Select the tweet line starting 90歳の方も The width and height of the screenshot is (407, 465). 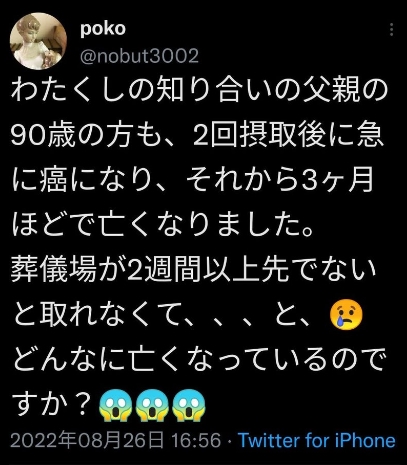197,137
